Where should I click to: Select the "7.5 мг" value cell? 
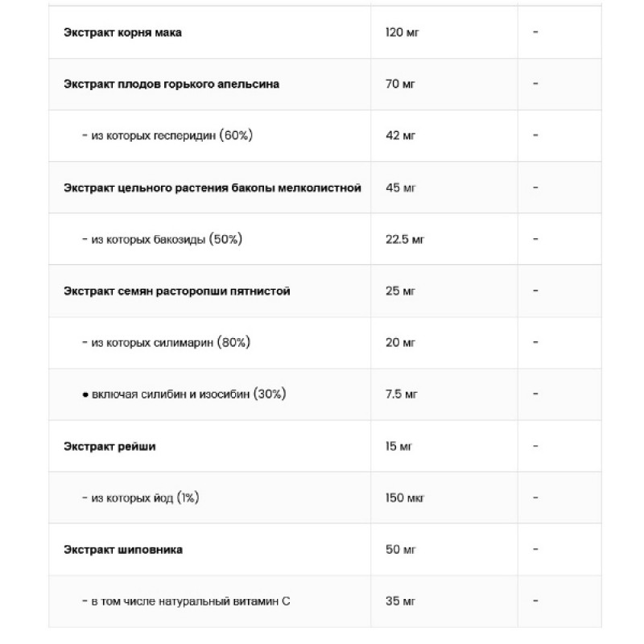click(402, 394)
